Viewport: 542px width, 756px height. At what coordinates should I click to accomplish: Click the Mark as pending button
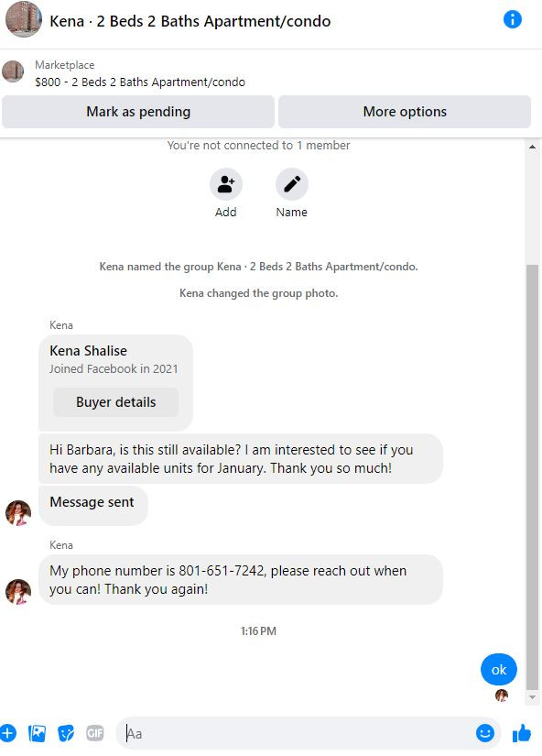point(138,112)
